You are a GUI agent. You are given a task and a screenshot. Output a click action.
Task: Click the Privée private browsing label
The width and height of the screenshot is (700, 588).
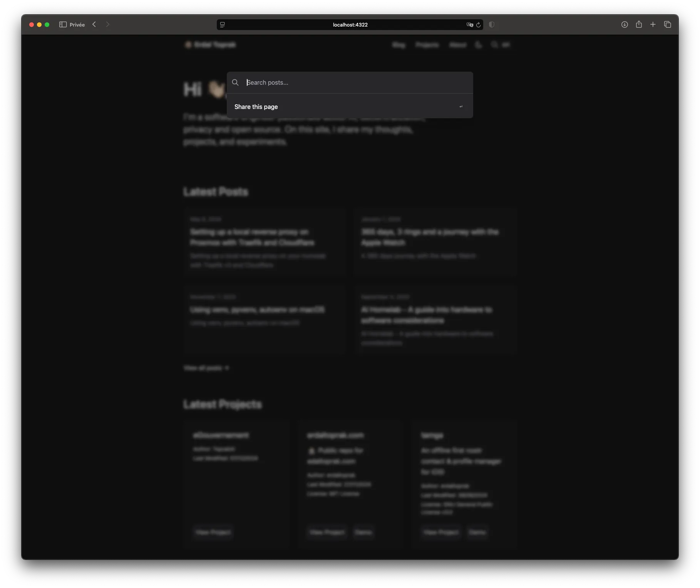point(77,25)
